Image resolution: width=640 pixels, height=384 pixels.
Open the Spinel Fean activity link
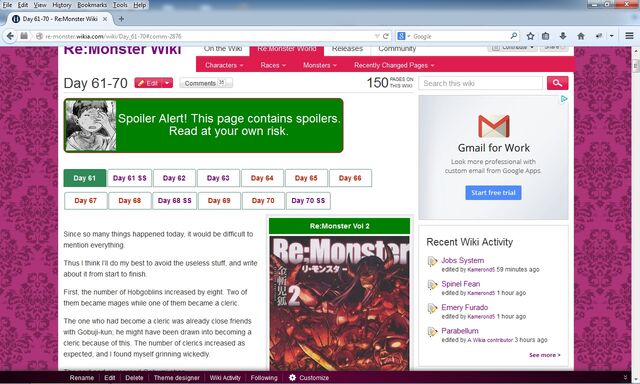tap(460, 284)
